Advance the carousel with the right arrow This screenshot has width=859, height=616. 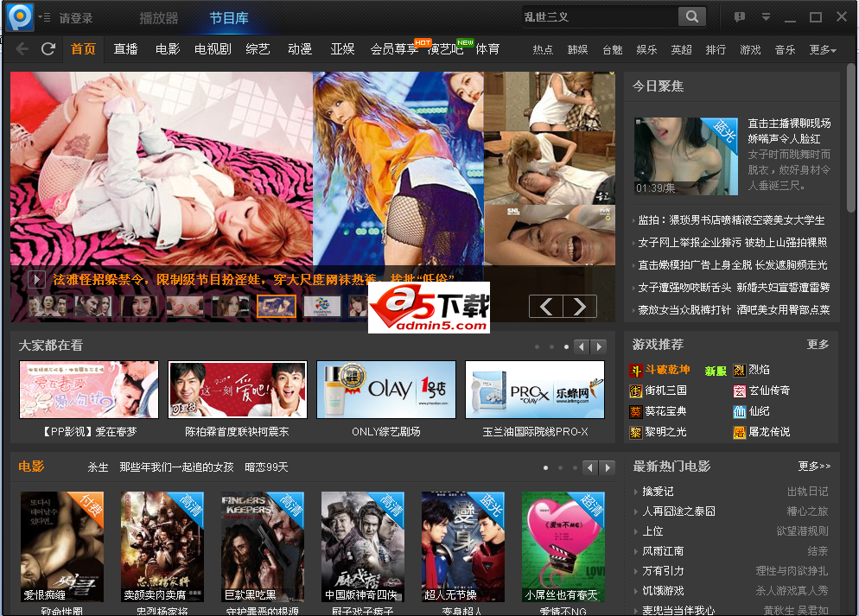[x=578, y=306]
